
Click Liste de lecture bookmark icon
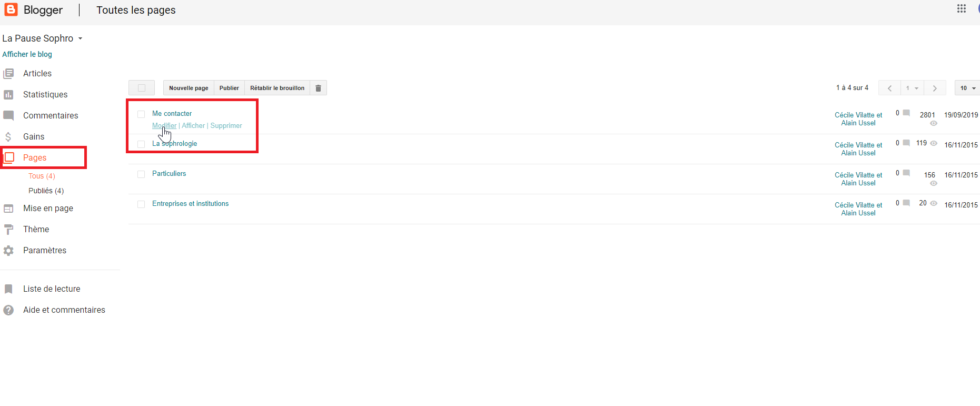point(8,289)
